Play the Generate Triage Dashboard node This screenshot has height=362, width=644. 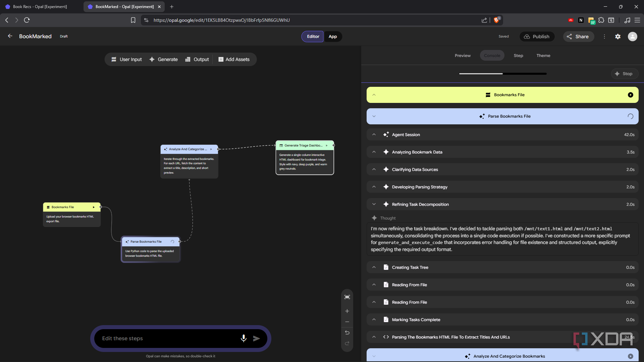coord(327,145)
